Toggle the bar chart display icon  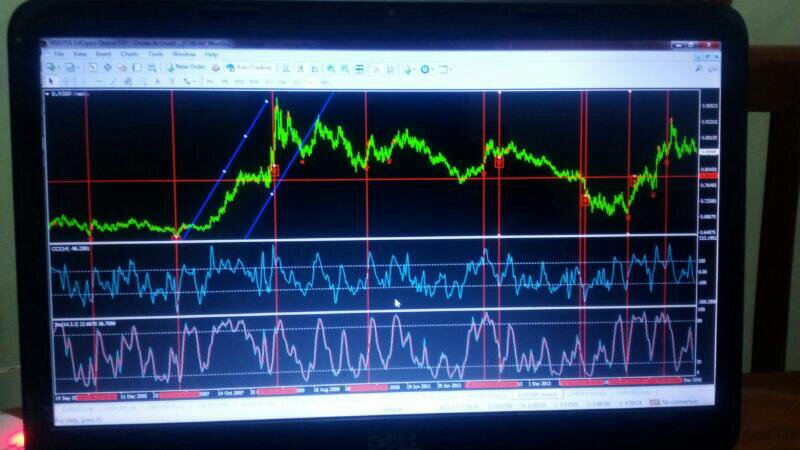click(285, 68)
